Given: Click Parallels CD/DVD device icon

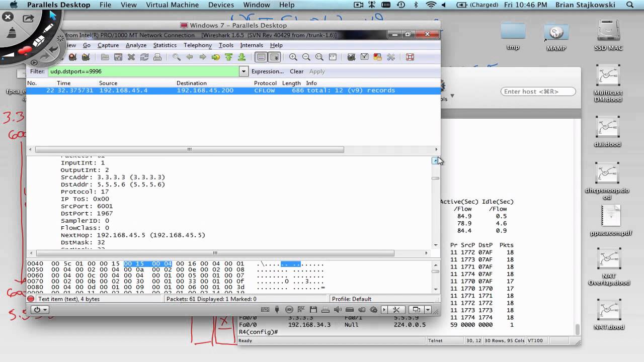Looking at the screenshot, I should 289,310.
